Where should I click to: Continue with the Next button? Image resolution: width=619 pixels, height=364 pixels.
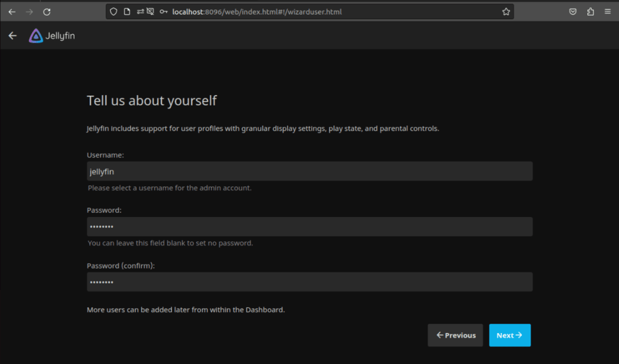[x=509, y=335]
